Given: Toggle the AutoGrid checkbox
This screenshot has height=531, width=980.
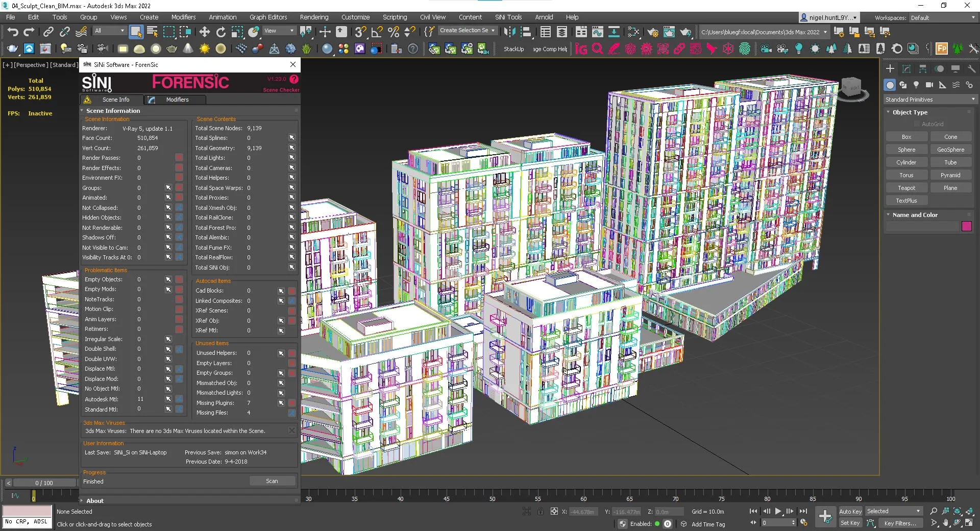Looking at the screenshot, I should tap(917, 124).
